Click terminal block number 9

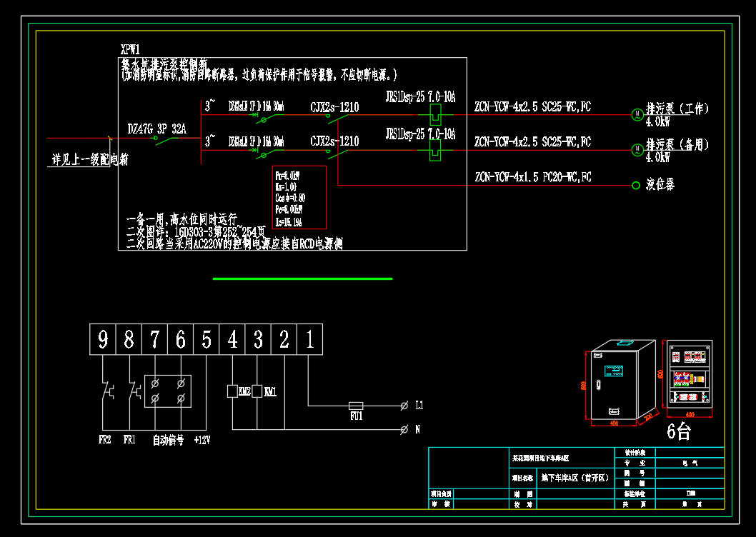pyautogui.click(x=103, y=339)
